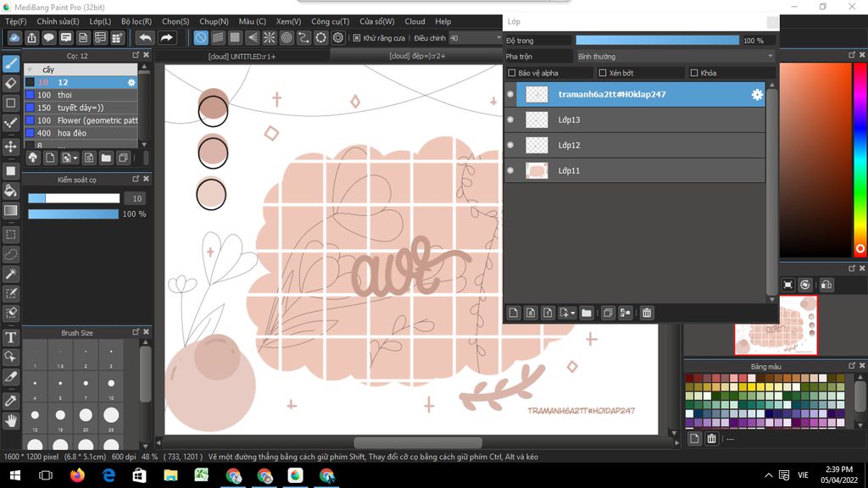Open Điều chỉnh correction value dropdown
The width and height of the screenshot is (868, 488).
(x=476, y=37)
